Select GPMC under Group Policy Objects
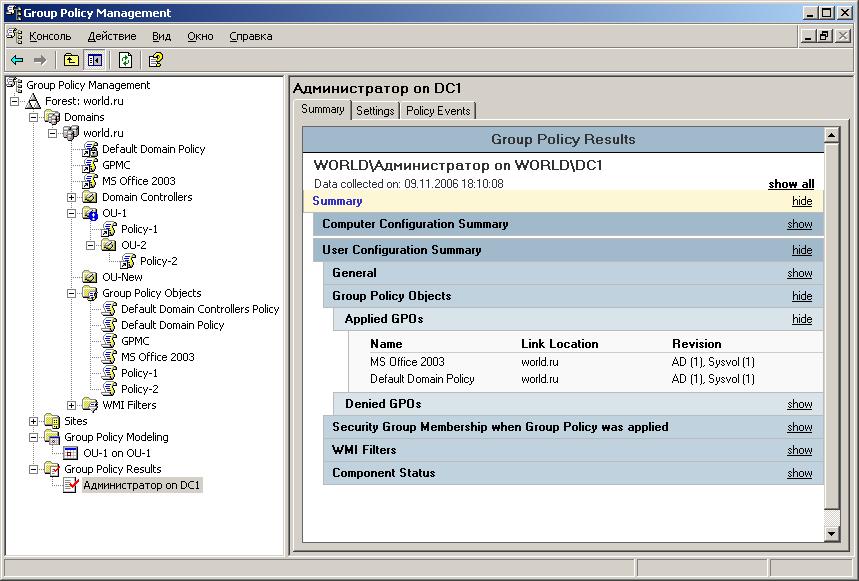 (x=135, y=341)
